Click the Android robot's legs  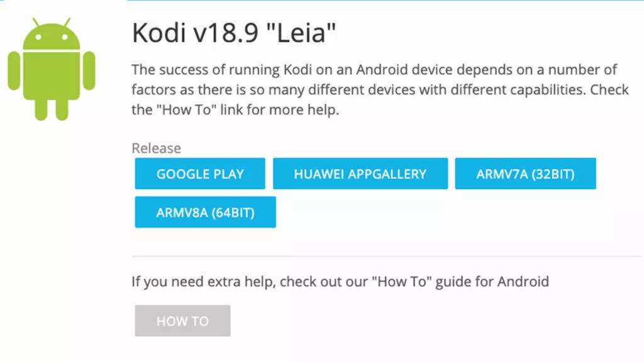click(52, 109)
